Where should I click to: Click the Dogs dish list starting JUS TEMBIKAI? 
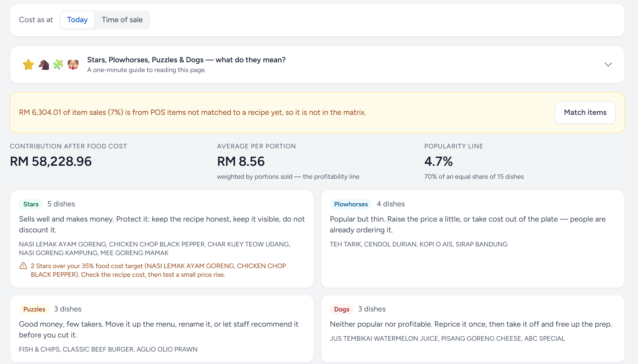click(x=447, y=338)
